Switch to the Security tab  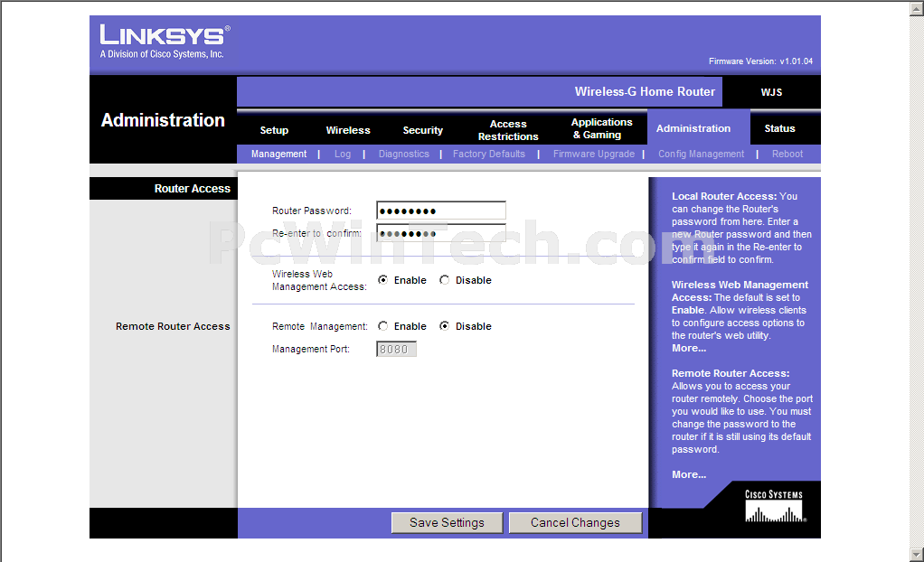pyautogui.click(x=422, y=130)
